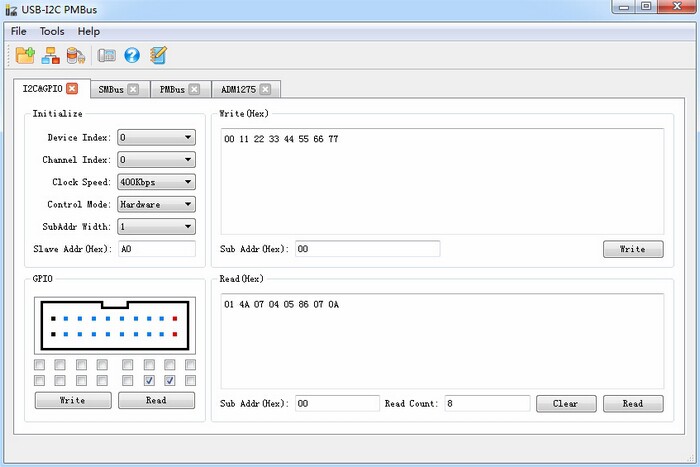Click the Write button beside Sub Addr
Viewport: 700px width, 467px height.
point(633,249)
